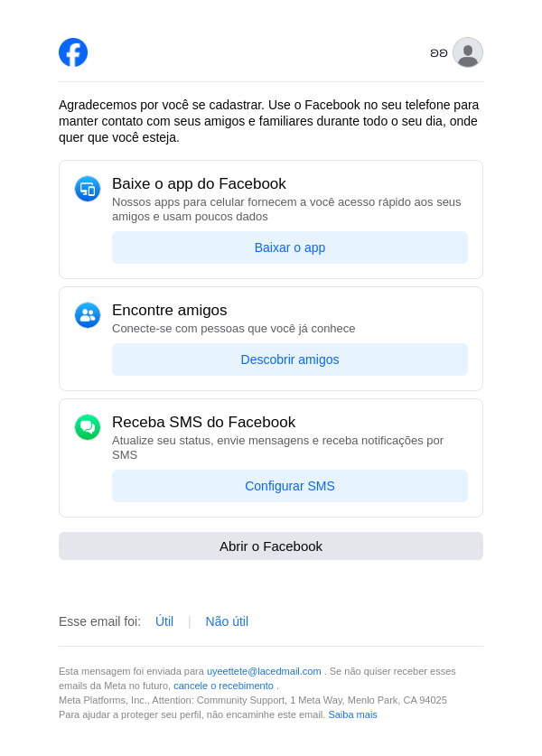
Task: Open the uyeettete@lacedmail.com email link
Action: click(x=264, y=671)
